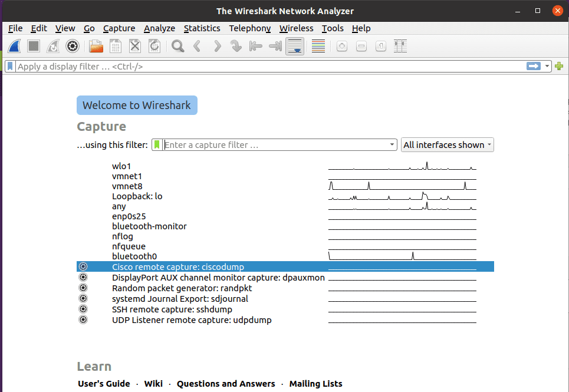Screen dimensions: 569x392
Task: Restart the current capture icon
Action: pyautogui.click(x=53, y=47)
